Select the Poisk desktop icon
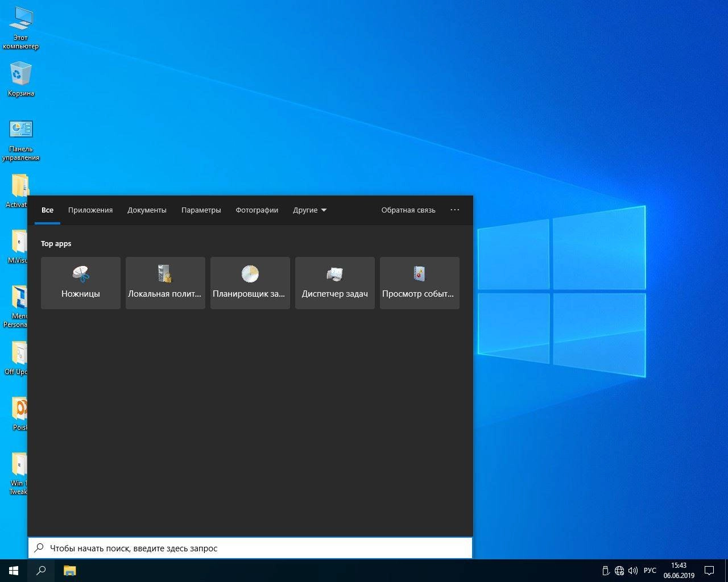This screenshot has width=728, height=582. coord(19,413)
